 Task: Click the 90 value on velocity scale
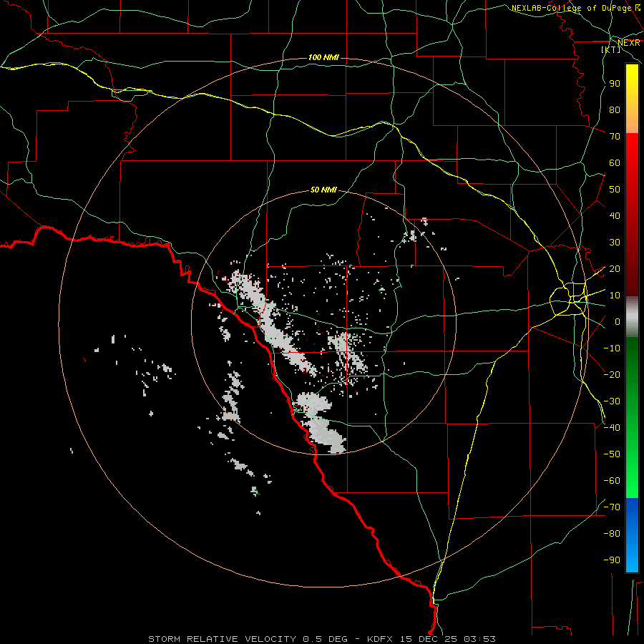615,84
